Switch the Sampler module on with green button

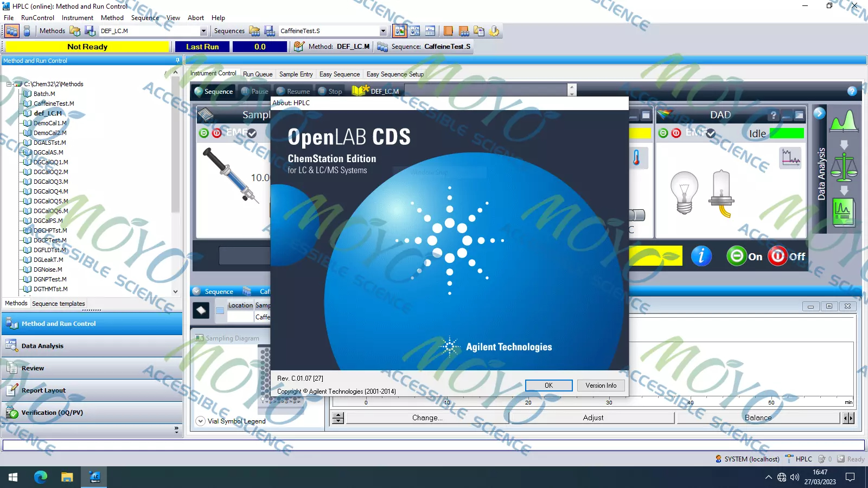[x=203, y=133]
